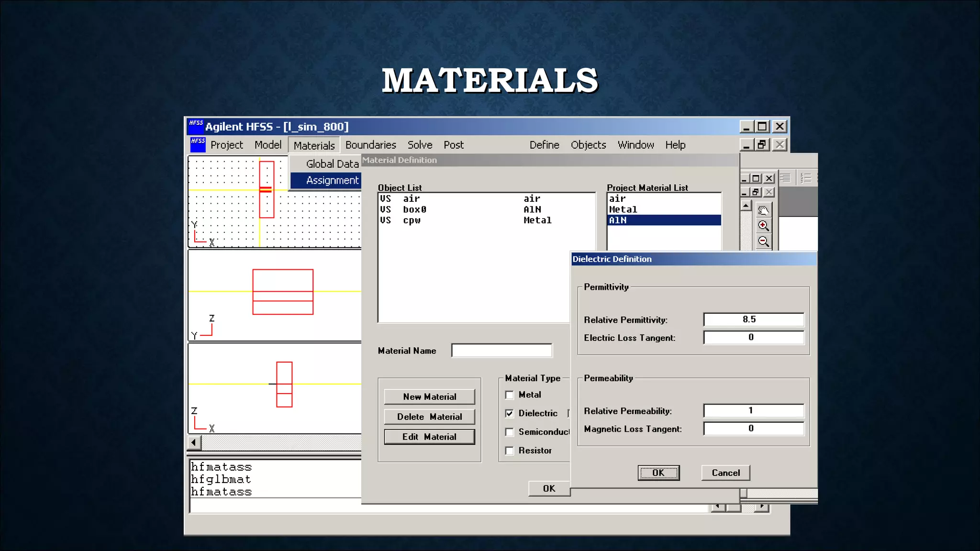The image size is (980, 551).
Task: Choose Assignment from the Materials menu
Action: [x=326, y=180]
